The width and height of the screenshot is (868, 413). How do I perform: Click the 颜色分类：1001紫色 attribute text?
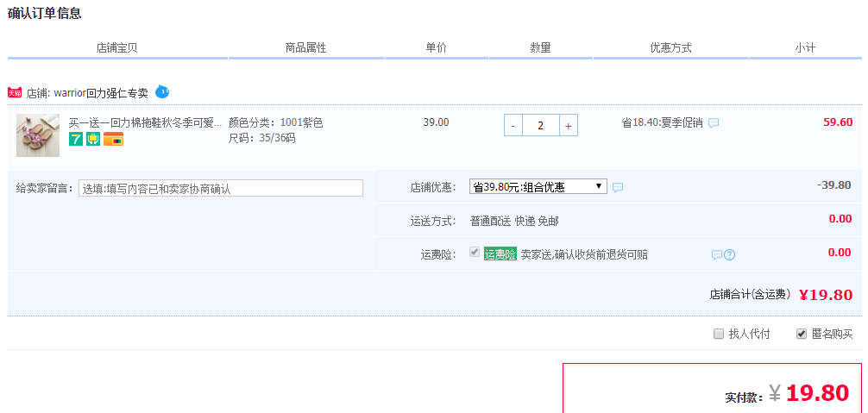click(x=276, y=122)
